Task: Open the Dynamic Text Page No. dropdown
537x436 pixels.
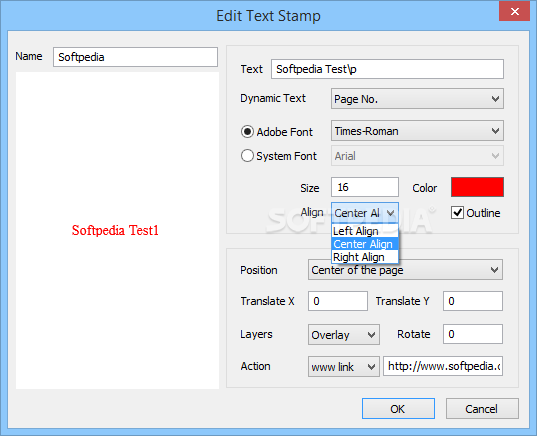Action: click(417, 99)
